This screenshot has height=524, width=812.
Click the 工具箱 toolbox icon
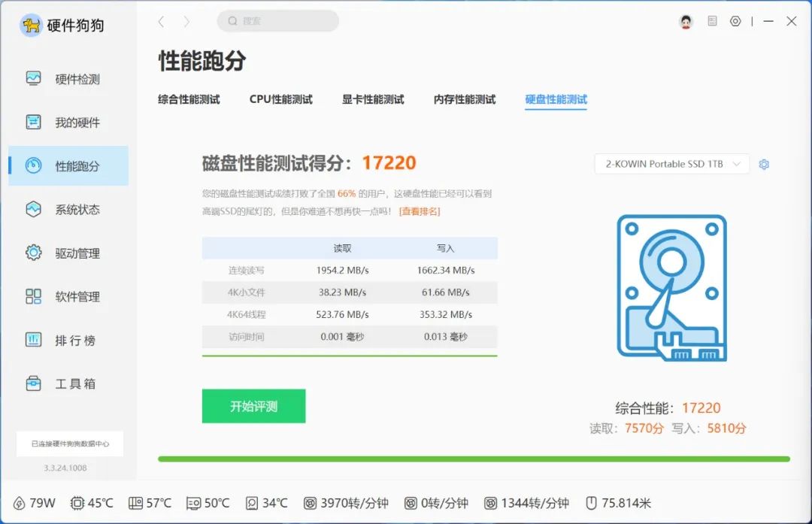[33, 383]
